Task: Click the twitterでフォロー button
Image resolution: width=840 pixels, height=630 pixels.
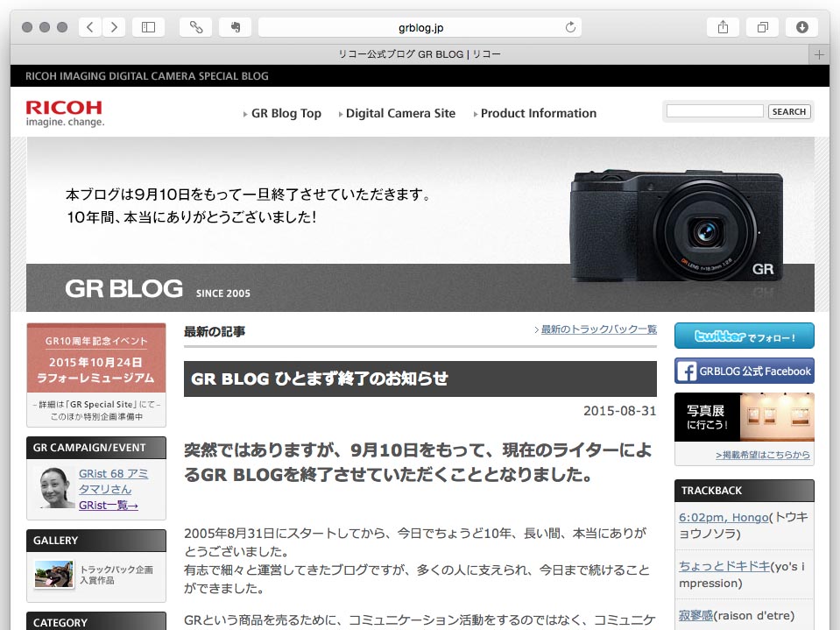Action: click(745, 336)
